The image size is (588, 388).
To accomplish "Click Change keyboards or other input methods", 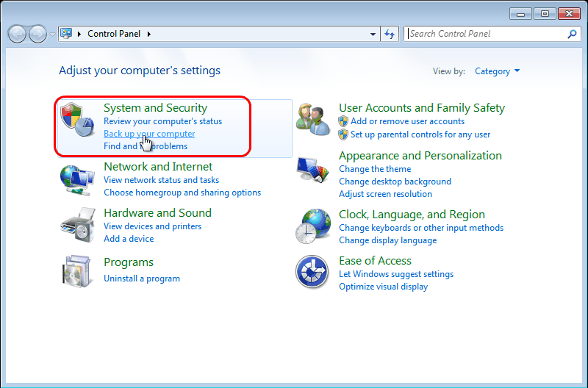I will (x=421, y=228).
